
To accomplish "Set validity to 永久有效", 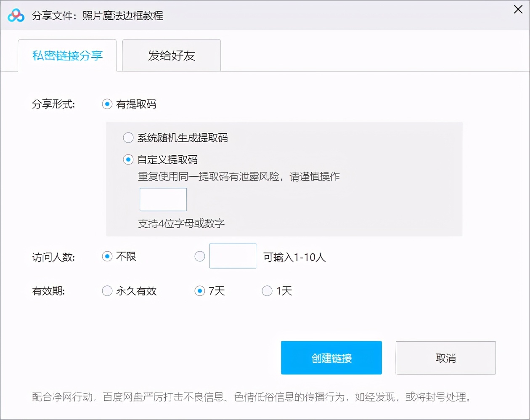I will 107,291.
